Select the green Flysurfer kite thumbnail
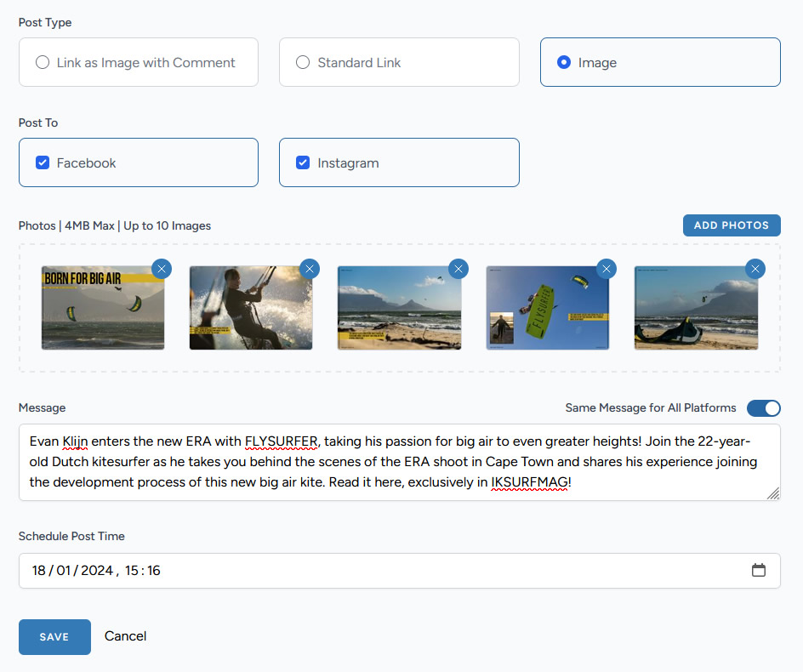 point(548,310)
